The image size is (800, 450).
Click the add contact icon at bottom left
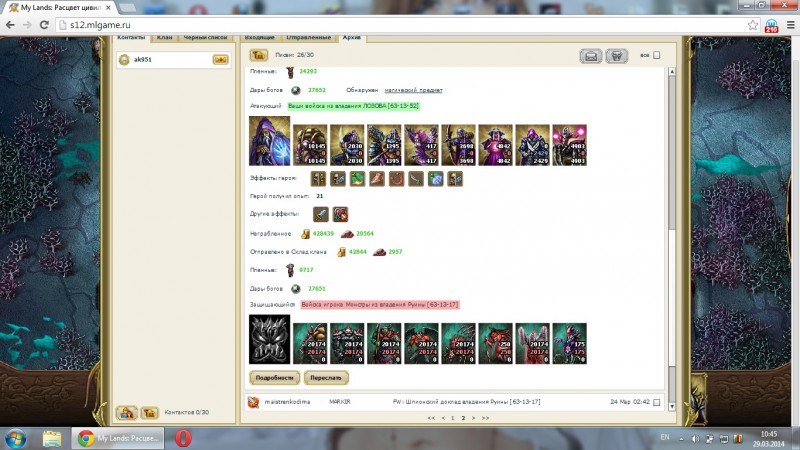click(x=127, y=412)
